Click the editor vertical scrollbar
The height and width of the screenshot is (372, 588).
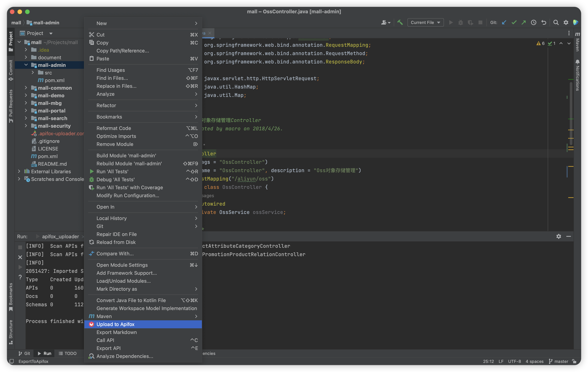click(571, 113)
